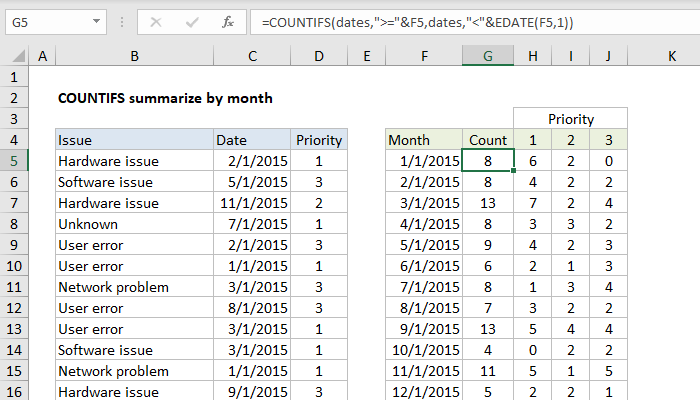Select row 4 header
Screen dimensions: 700x400
pyautogui.click(x=14, y=140)
